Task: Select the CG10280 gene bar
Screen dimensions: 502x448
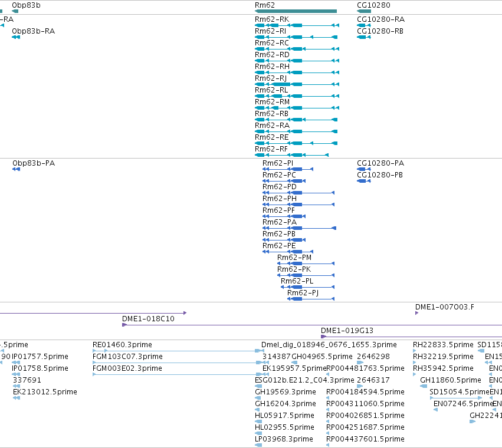Action: (x=364, y=11)
